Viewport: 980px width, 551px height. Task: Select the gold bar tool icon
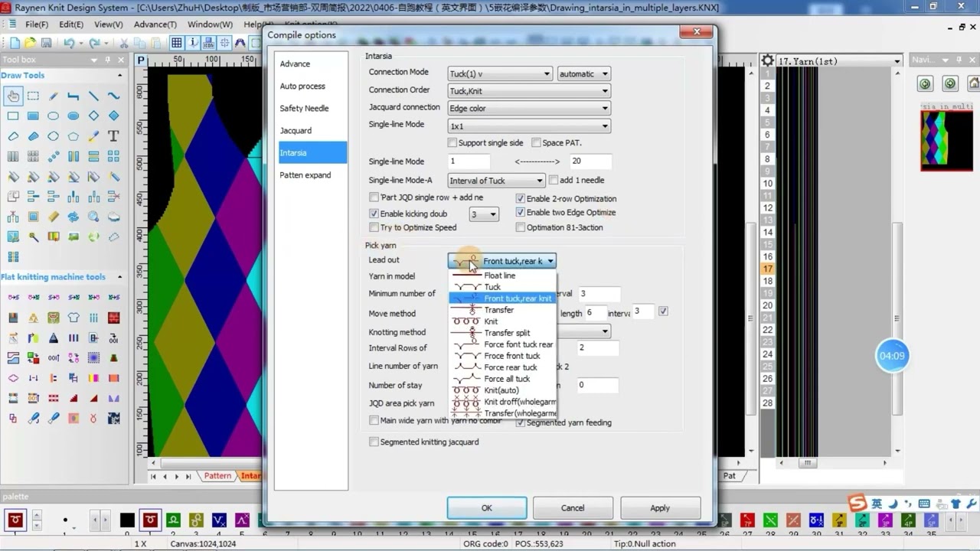coord(53,217)
